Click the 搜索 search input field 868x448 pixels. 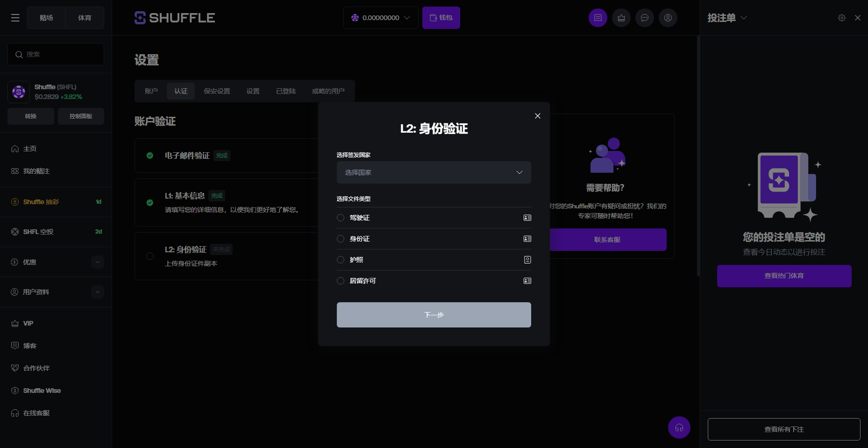56,54
